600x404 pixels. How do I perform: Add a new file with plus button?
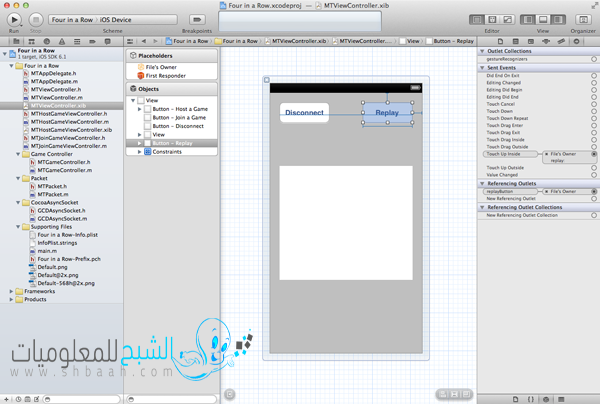click(6, 399)
